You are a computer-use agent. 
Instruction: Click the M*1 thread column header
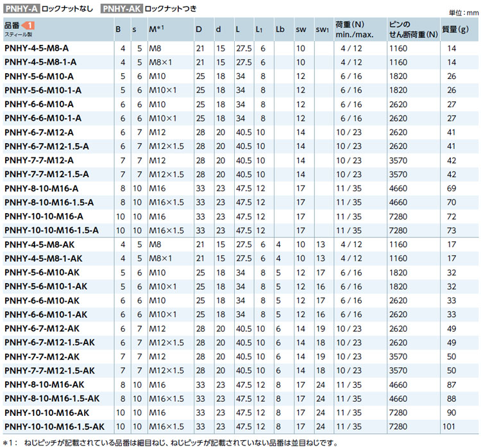(x=157, y=29)
